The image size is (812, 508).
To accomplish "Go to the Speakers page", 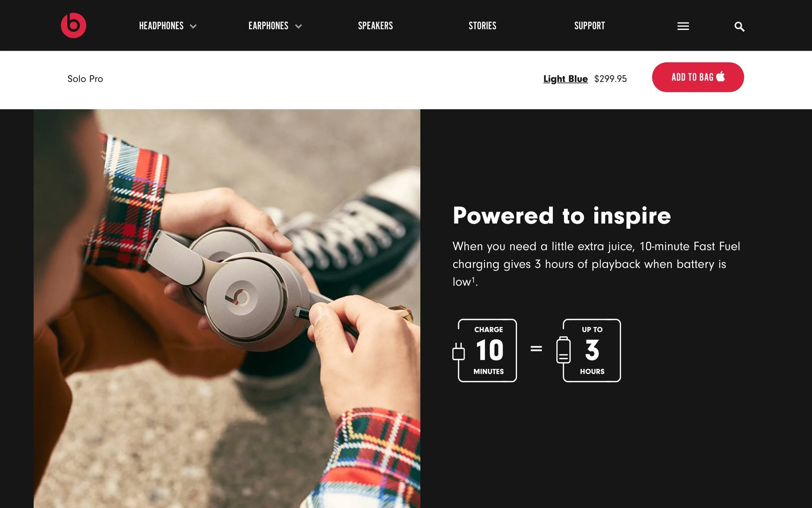I will (375, 26).
